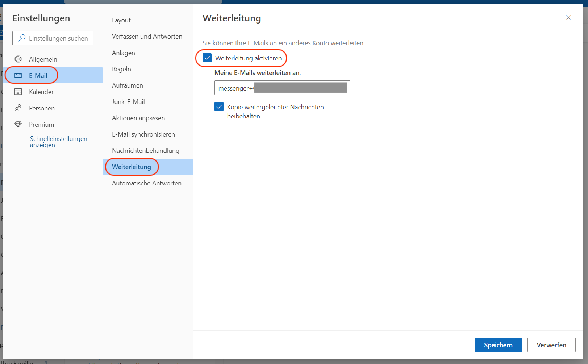Click the forwarding email address field
The width and height of the screenshot is (588, 364).
[282, 88]
